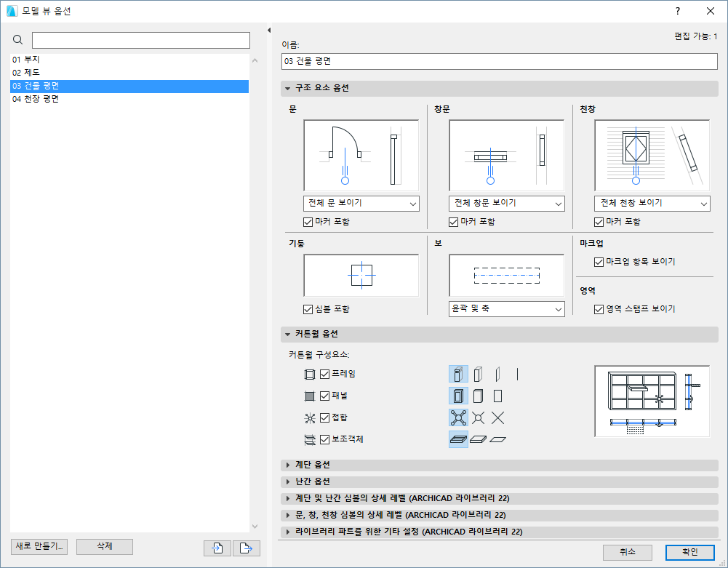Open the 전체 문 보이기 dropdown
The image size is (728, 568).
click(361, 203)
